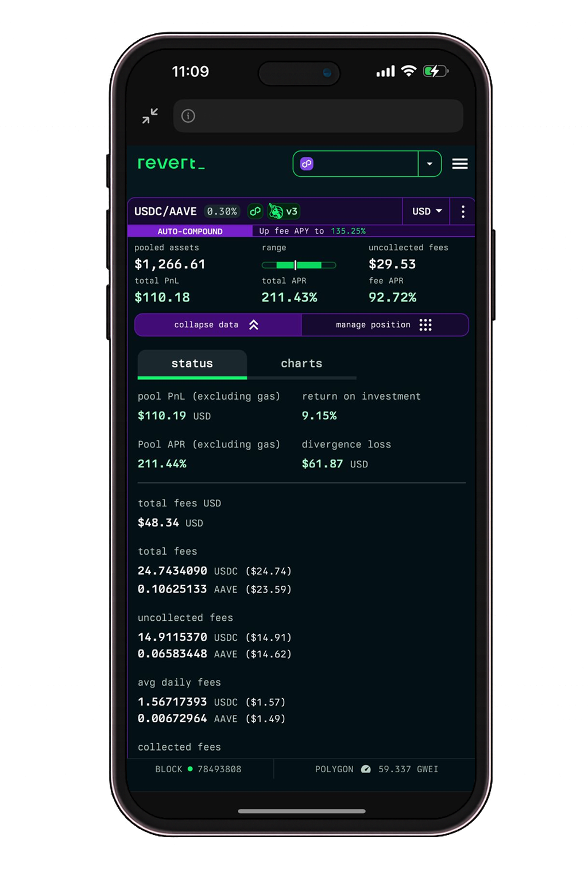Click the Polygon network icon beside 0.30%

(255, 211)
